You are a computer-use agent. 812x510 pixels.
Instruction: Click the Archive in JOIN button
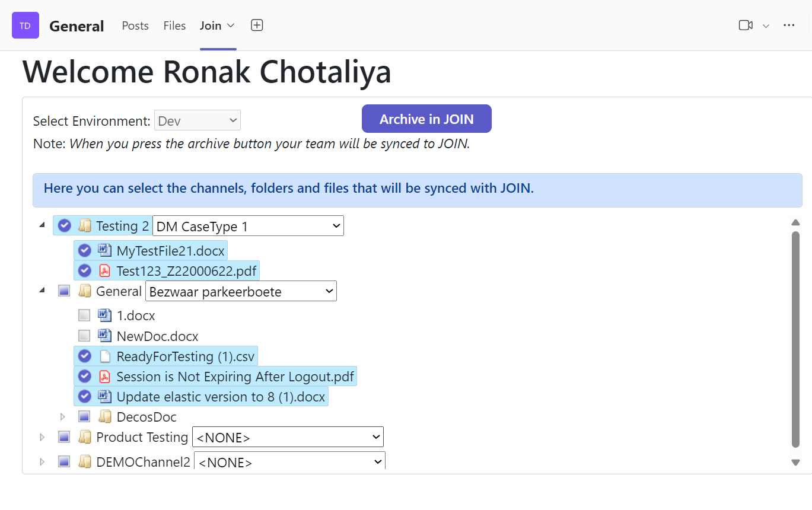pos(426,119)
